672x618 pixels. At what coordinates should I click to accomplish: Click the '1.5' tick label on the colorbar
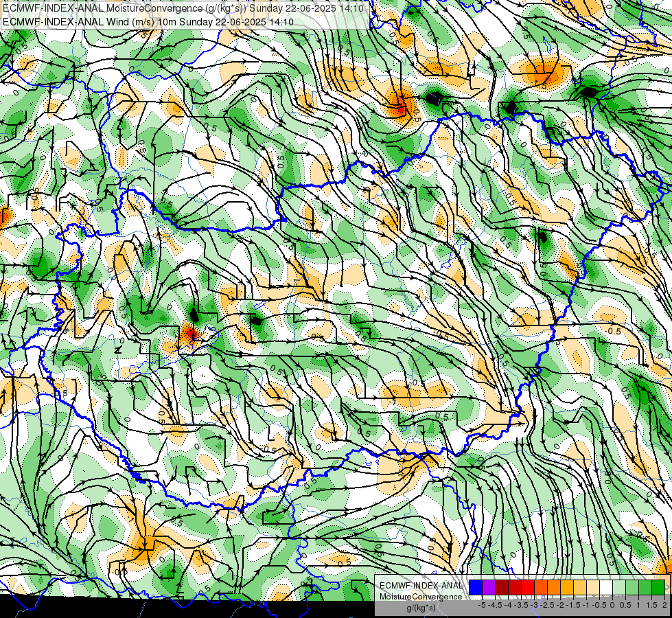651,605
